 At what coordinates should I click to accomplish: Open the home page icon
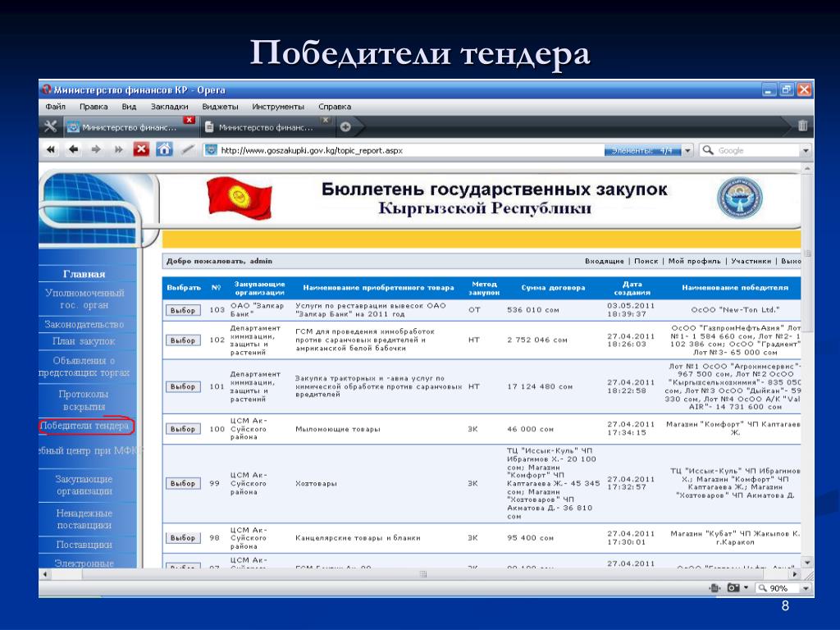[x=164, y=149]
